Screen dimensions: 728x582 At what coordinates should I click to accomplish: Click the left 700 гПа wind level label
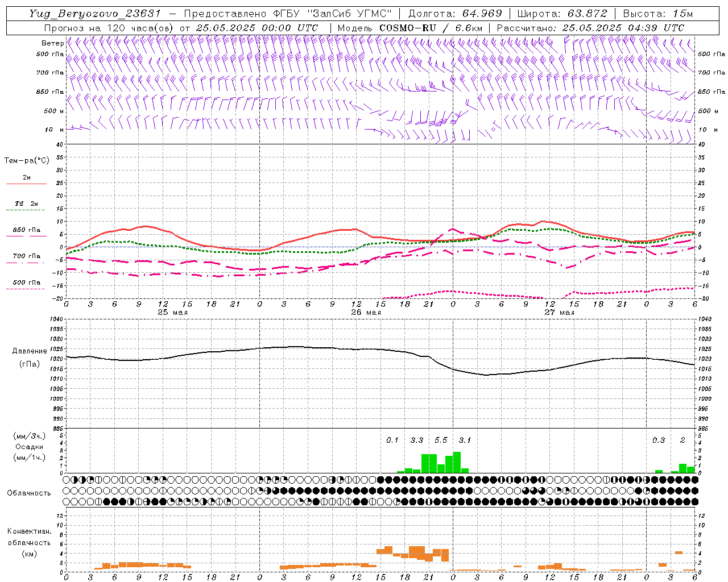tap(50, 73)
